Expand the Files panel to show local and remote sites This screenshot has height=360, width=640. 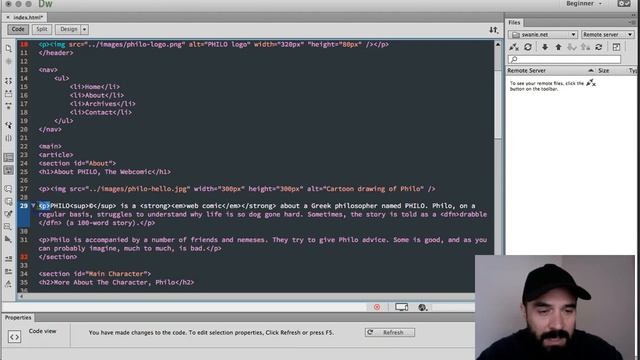[x=616, y=47]
